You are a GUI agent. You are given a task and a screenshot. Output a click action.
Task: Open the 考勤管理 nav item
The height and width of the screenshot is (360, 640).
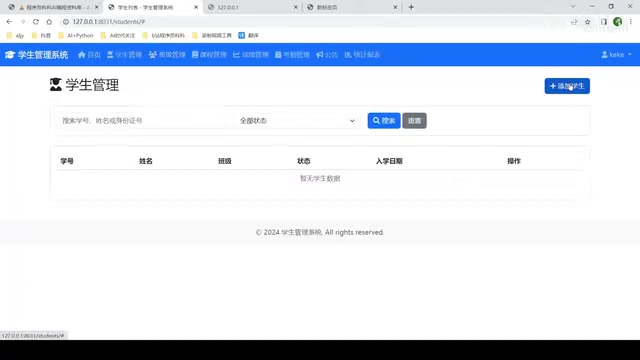(x=292, y=55)
